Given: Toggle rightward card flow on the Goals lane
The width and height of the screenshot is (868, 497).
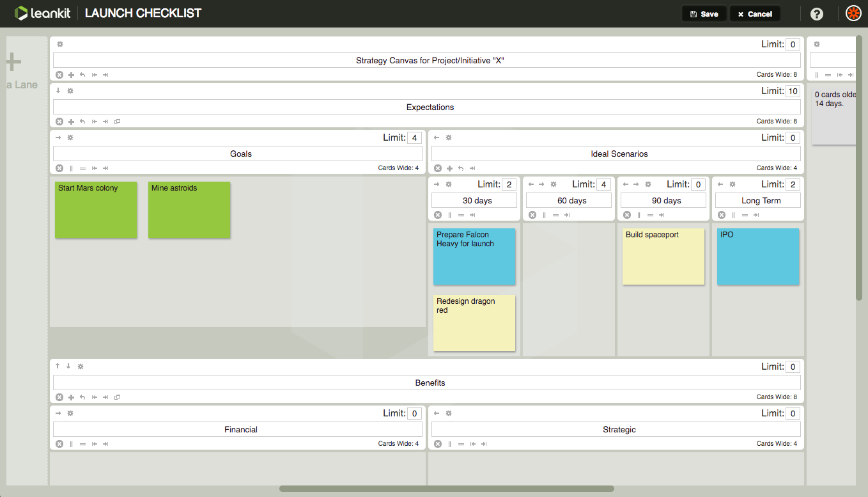Looking at the screenshot, I should click(58, 137).
